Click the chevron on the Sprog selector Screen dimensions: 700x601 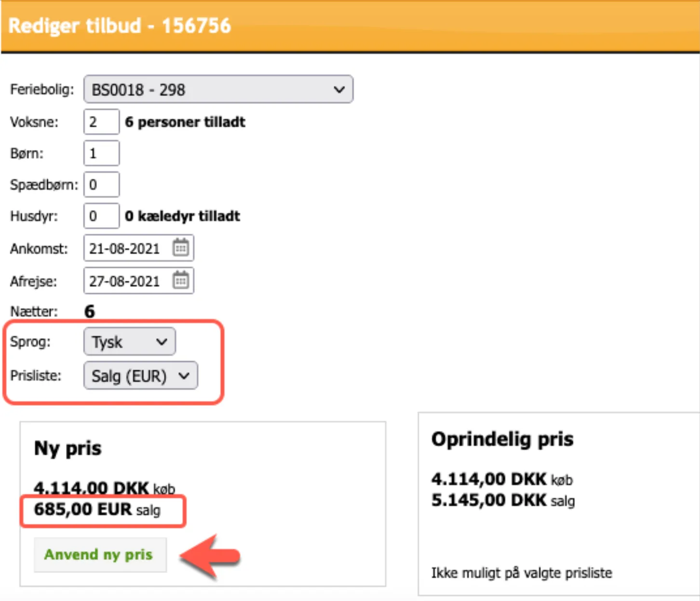click(x=162, y=341)
